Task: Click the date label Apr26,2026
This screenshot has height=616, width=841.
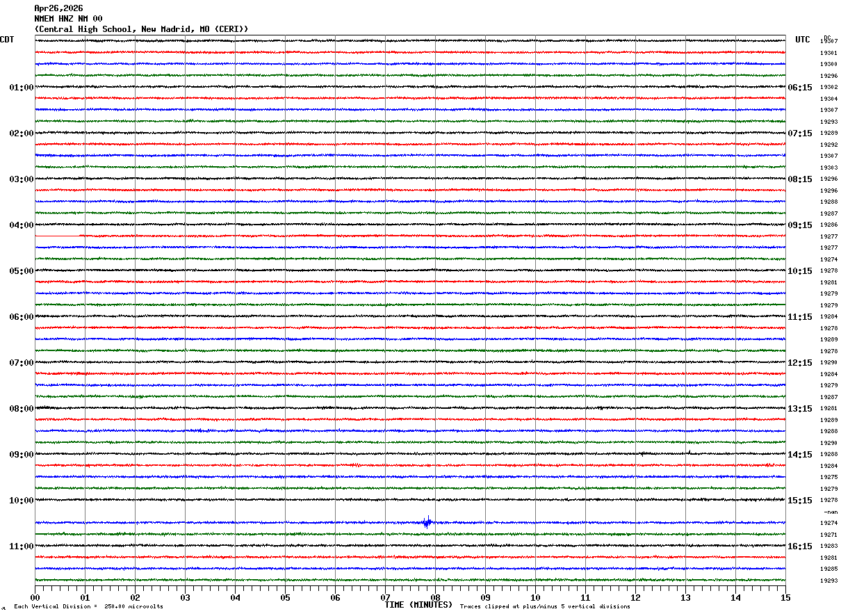Action: [x=58, y=8]
